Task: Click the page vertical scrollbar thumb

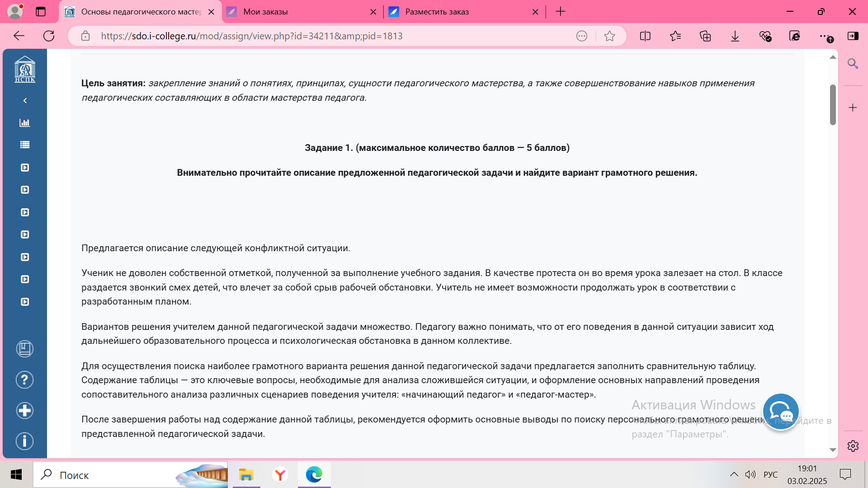Action: (833, 105)
